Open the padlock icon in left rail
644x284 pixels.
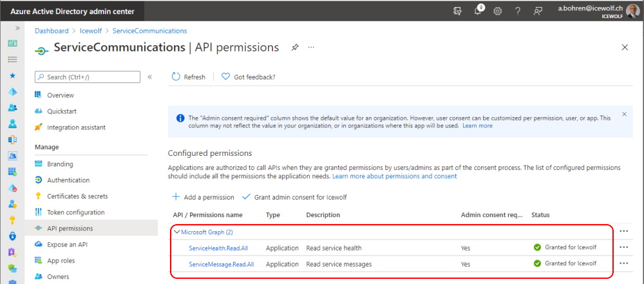[x=13, y=236]
